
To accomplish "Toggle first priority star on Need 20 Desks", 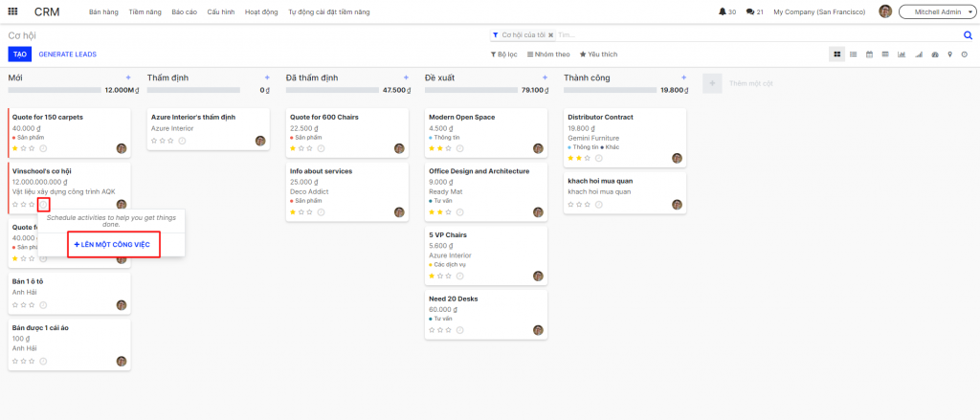I will [432, 330].
